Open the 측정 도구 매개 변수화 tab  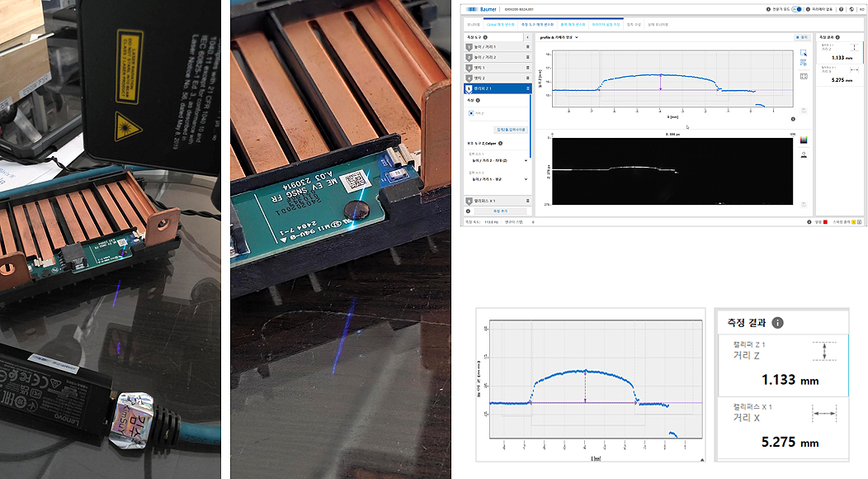coord(538,25)
